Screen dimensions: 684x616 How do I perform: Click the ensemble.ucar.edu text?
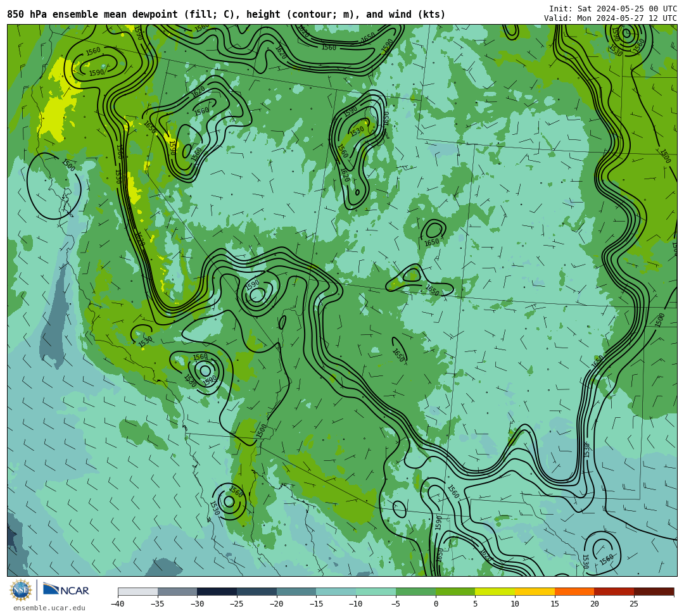pyautogui.click(x=49, y=608)
